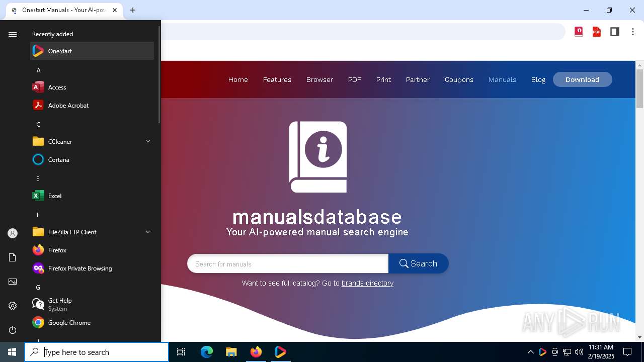Launch Access from the Start menu
The height and width of the screenshot is (362, 644).
click(92, 87)
